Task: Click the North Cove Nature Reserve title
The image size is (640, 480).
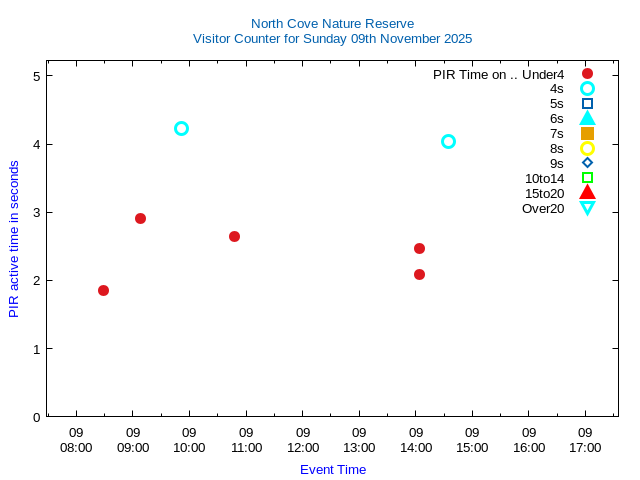Action: point(332,23)
